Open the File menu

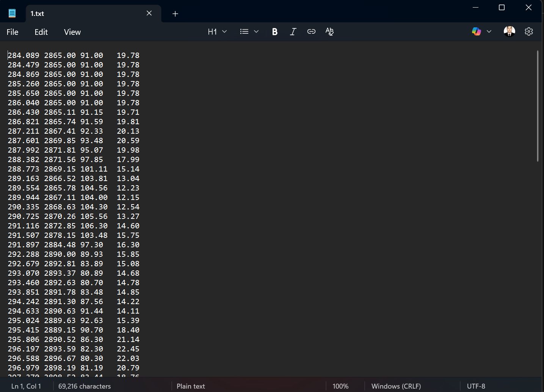13,32
